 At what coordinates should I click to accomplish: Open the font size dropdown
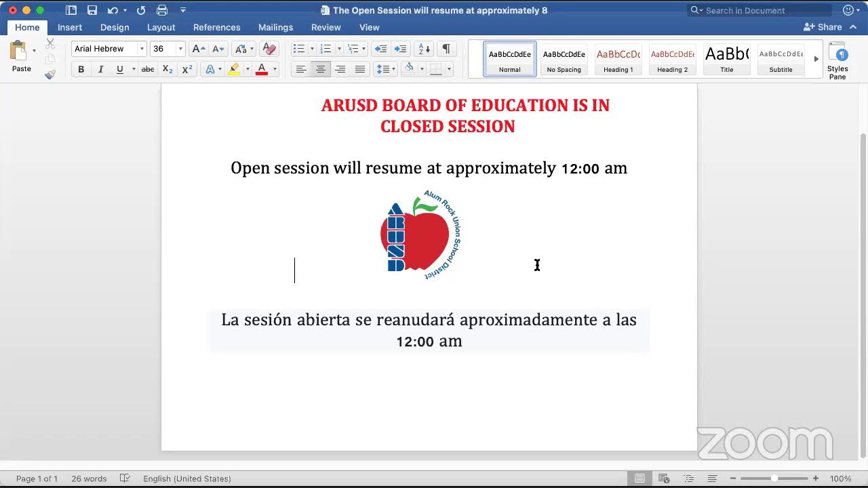[180, 49]
